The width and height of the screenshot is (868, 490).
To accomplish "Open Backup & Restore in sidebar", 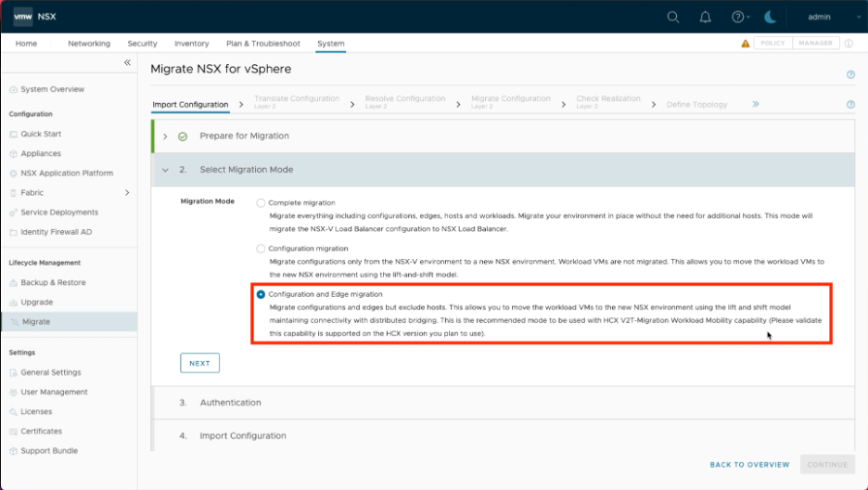I will [53, 282].
